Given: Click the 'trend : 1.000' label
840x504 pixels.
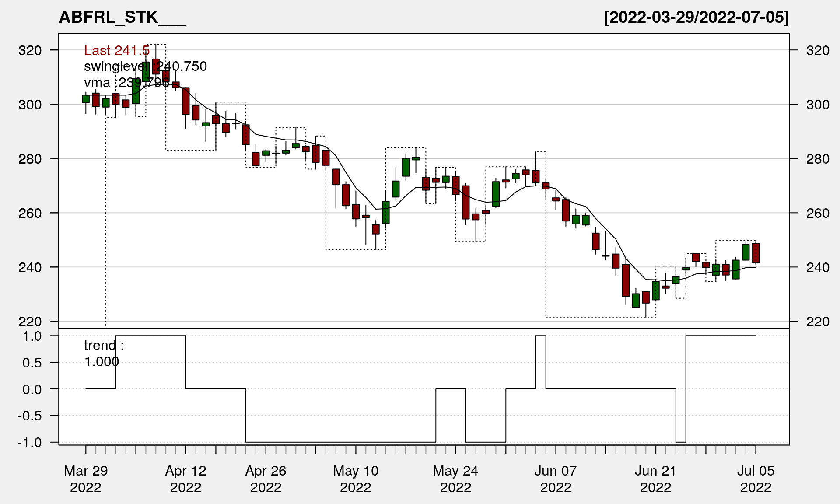Looking at the screenshot, I should coord(104,353).
